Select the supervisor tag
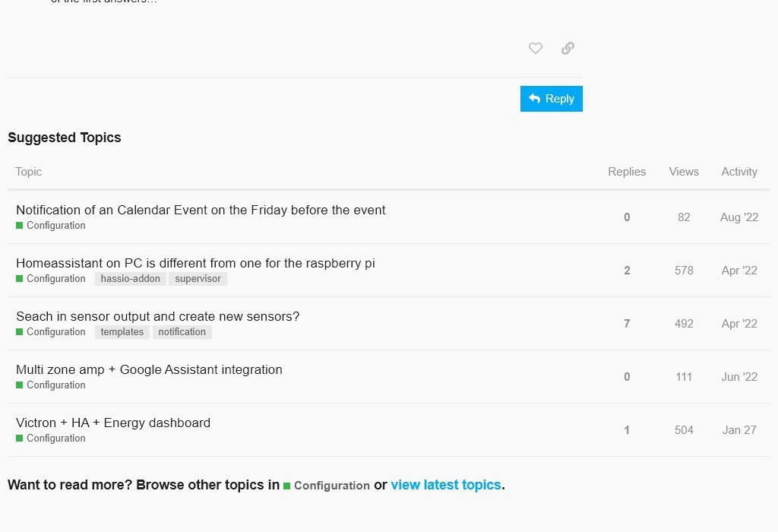This screenshot has height=532, width=778. [x=198, y=279]
